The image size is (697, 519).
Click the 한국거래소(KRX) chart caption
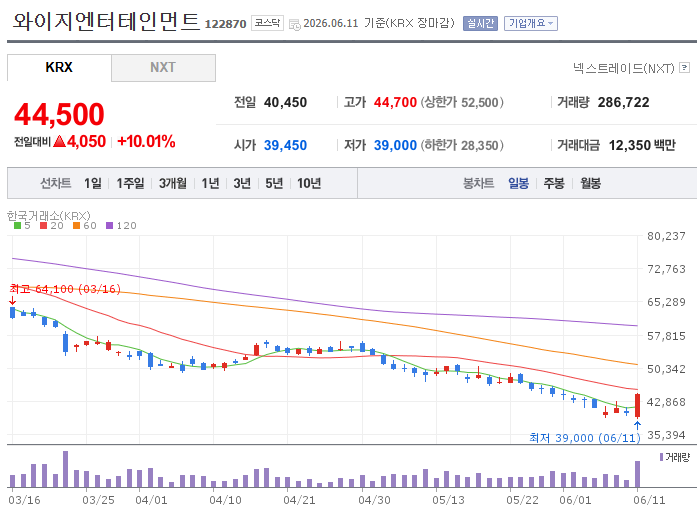point(49,216)
